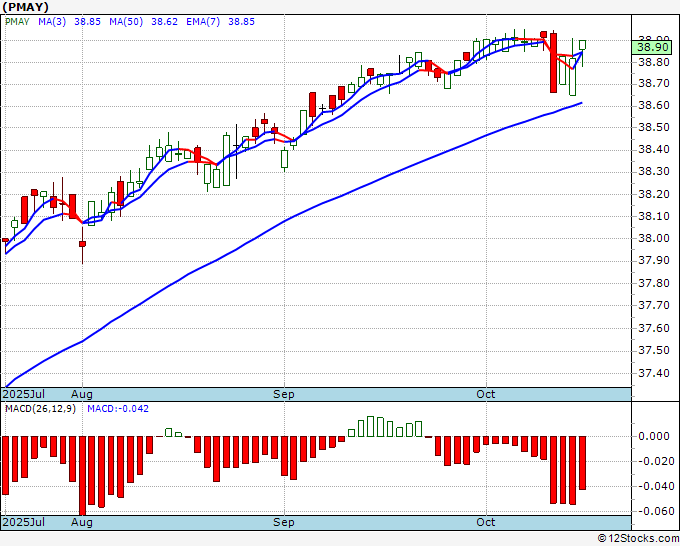The image size is (680, 546).
Task: Click the PMAY legend label
Action: tap(17, 22)
